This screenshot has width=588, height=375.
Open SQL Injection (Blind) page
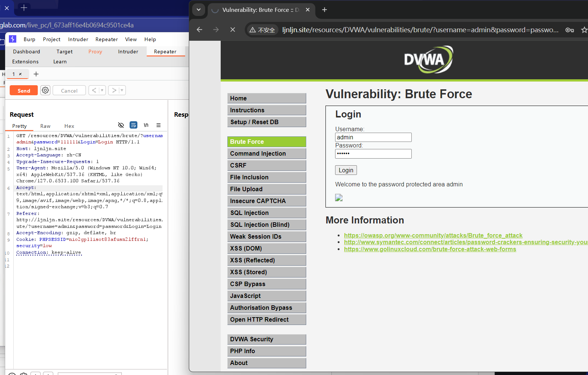267,225
